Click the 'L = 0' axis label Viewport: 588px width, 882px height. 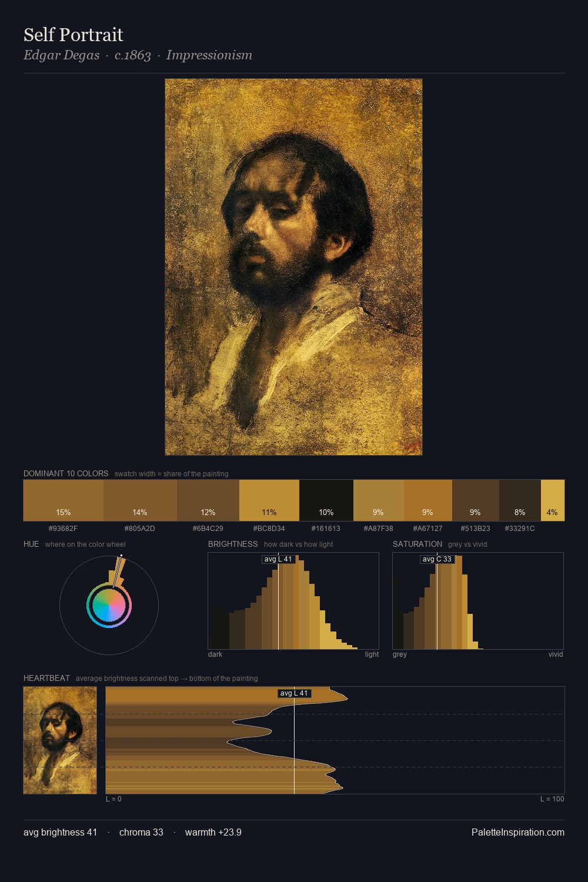tap(113, 799)
